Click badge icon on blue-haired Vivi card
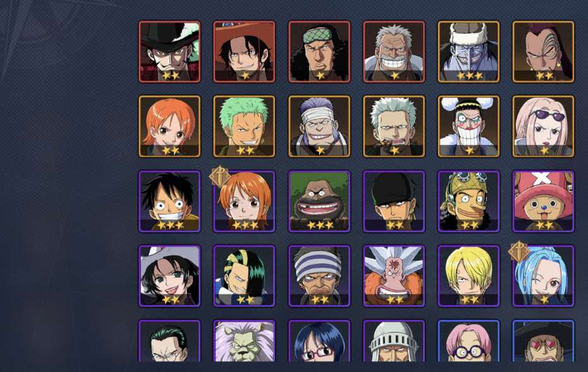This screenshot has width=588, height=372. click(519, 251)
